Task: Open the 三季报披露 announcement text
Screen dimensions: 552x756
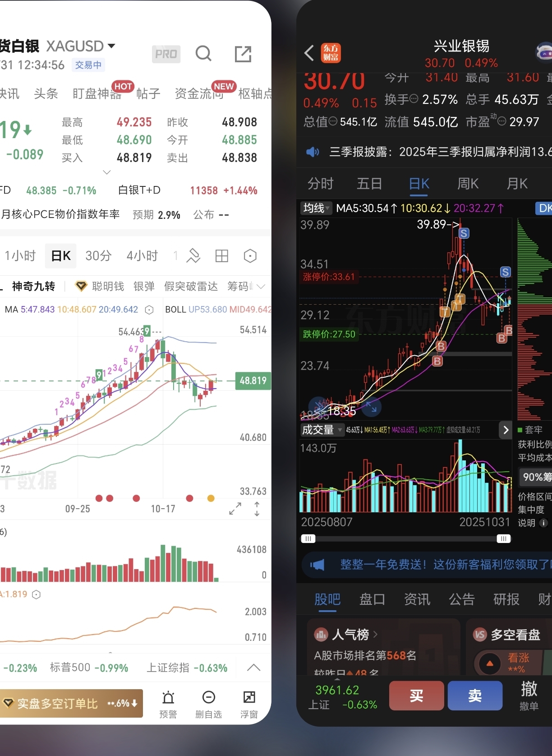Action: click(x=441, y=152)
